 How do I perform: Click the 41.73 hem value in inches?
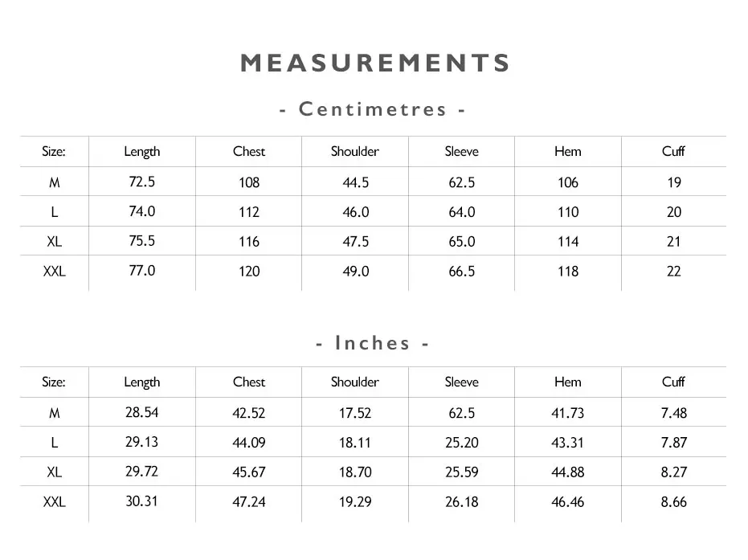click(568, 413)
